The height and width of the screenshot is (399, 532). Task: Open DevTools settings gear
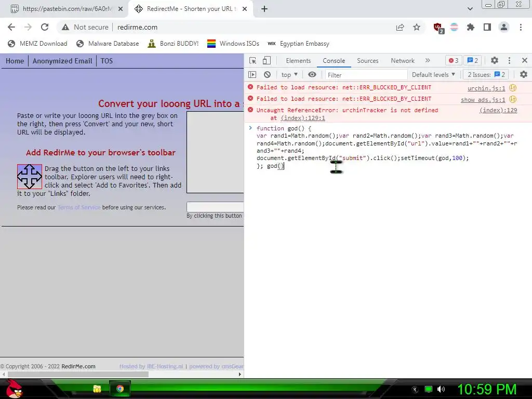tap(495, 60)
